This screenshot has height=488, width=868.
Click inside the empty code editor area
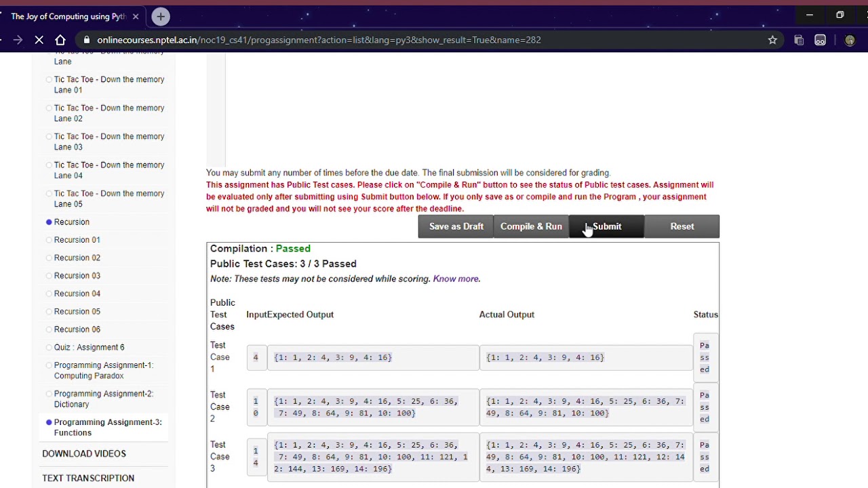coord(471,108)
